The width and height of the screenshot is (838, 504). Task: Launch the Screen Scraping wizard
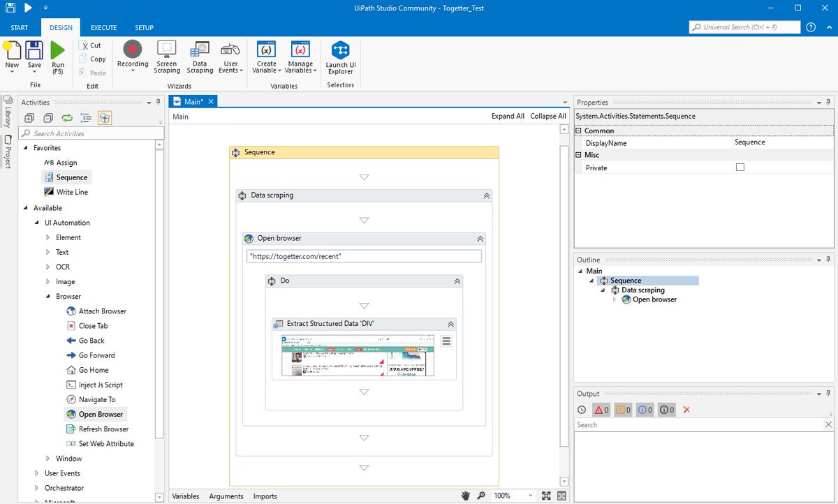point(167,57)
